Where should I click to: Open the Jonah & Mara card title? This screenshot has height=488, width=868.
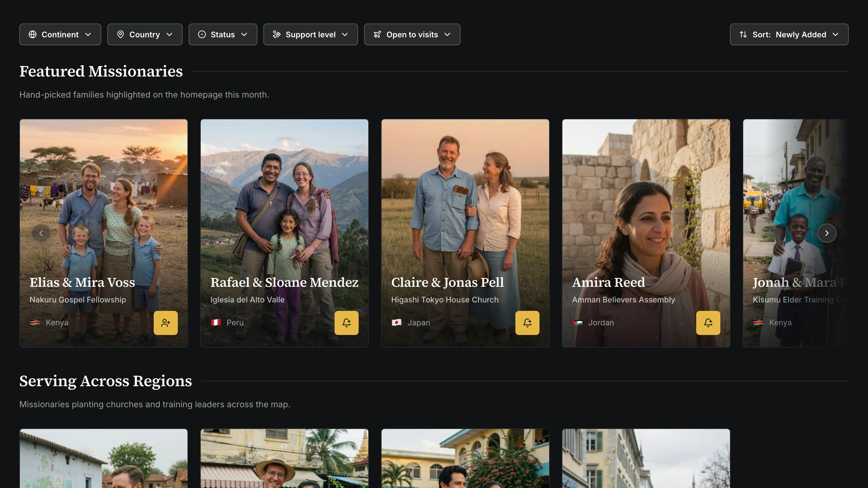click(799, 282)
